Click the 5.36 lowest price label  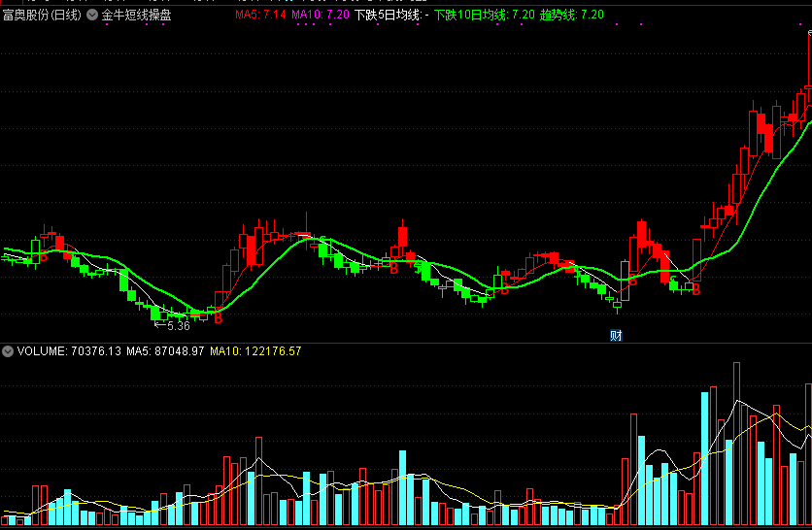(179, 325)
